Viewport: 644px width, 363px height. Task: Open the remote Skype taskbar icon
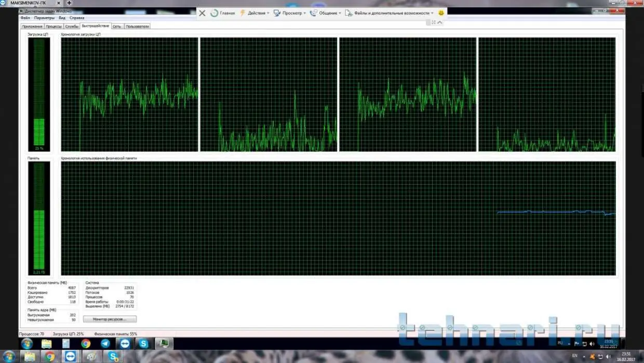144,343
